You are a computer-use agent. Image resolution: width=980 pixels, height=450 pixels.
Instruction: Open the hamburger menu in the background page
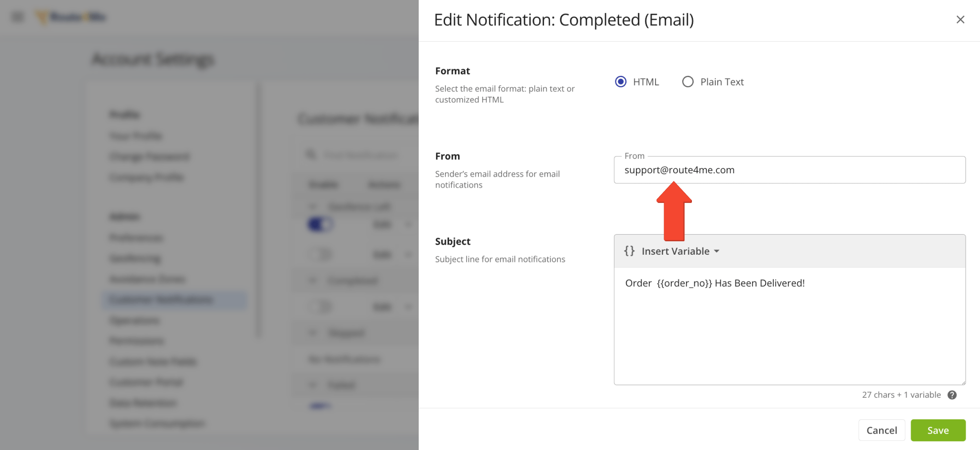tap(18, 17)
